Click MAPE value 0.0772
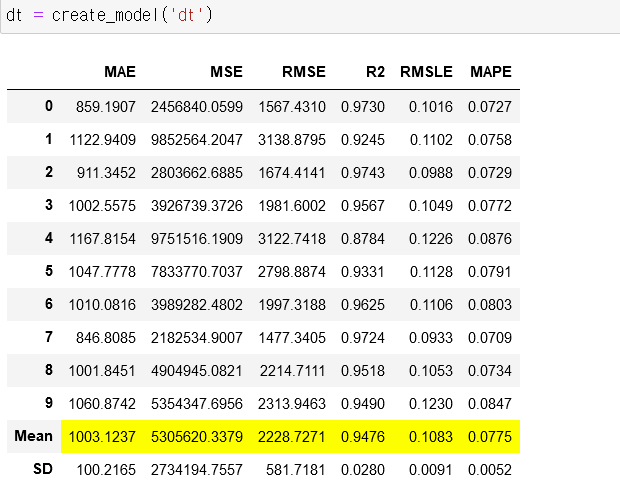620x496 pixels. click(490, 206)
